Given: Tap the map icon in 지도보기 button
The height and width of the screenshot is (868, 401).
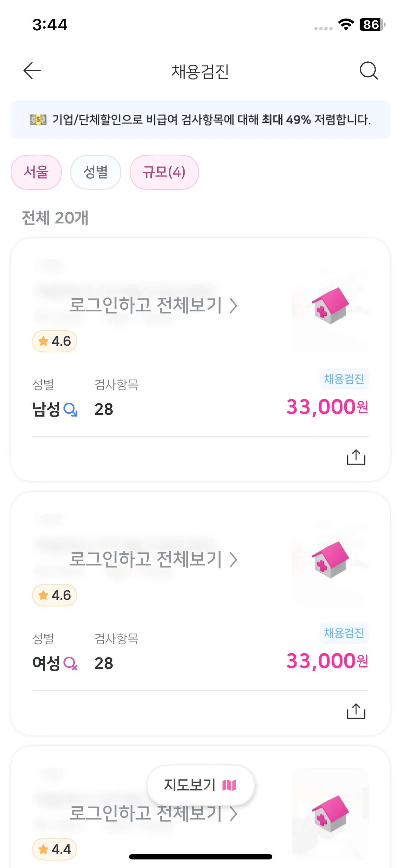Looking at the screenshot, I should coord(229,785).
